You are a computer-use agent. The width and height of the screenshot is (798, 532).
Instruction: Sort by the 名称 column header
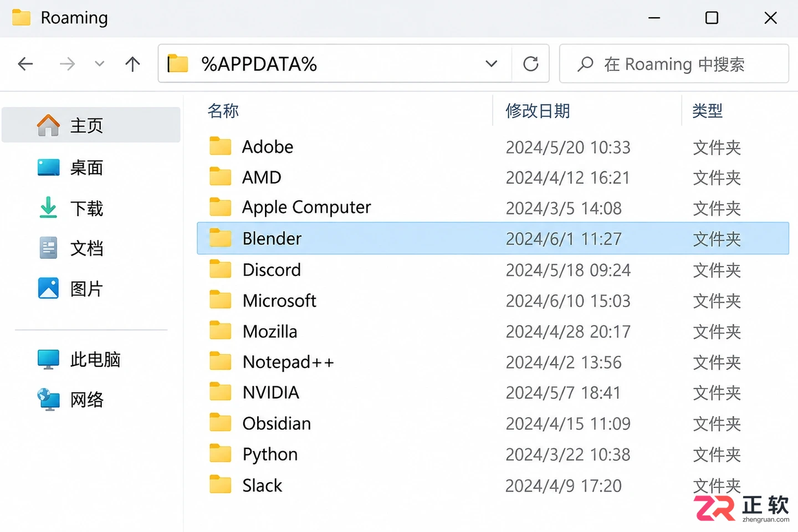pos(223,111)
